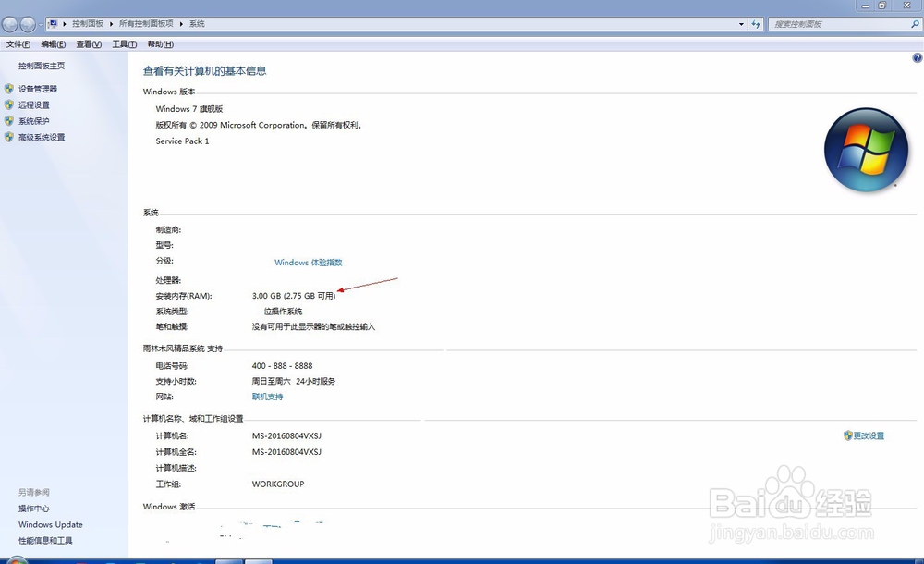
Task: Click the refresh button beside address bar
Action: point(756,24)
